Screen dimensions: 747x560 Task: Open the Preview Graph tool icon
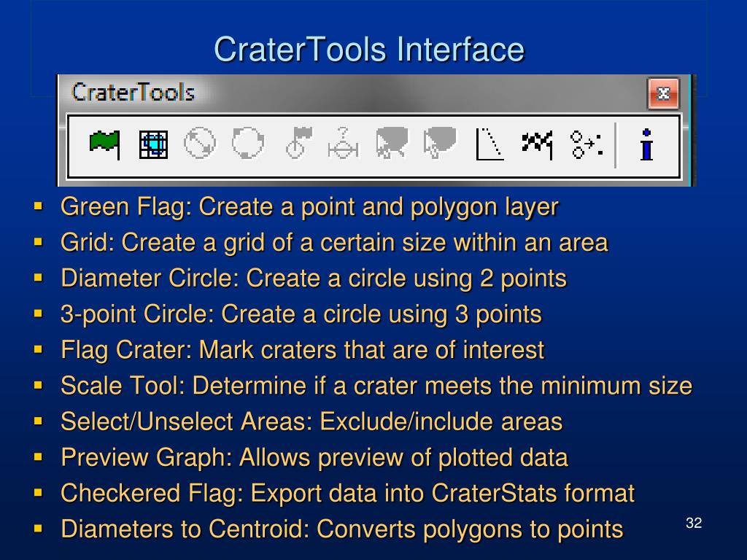pyautogui.click(x=489, y=144)
